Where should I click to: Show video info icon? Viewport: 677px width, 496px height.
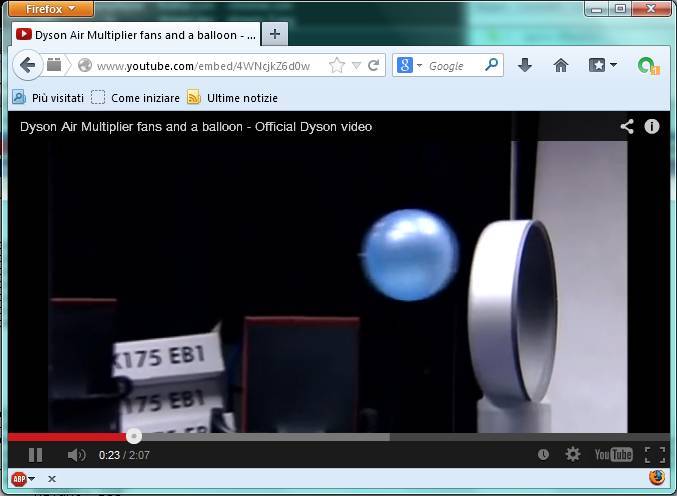[x=652, y=126]
